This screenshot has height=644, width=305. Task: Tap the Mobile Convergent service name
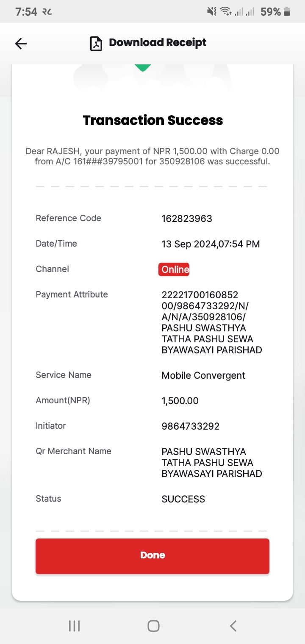pyautogui.click(x=203, y=375)
